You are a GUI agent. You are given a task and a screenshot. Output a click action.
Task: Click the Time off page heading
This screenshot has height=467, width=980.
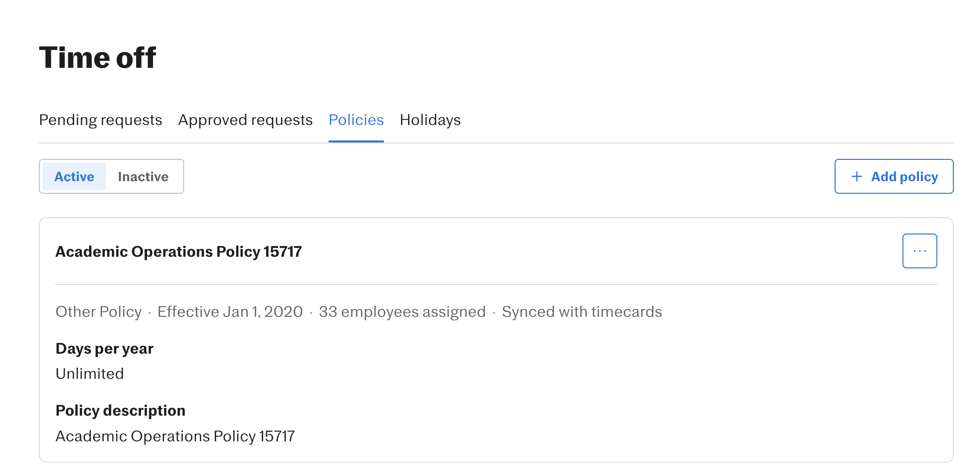tap(97, 58)
